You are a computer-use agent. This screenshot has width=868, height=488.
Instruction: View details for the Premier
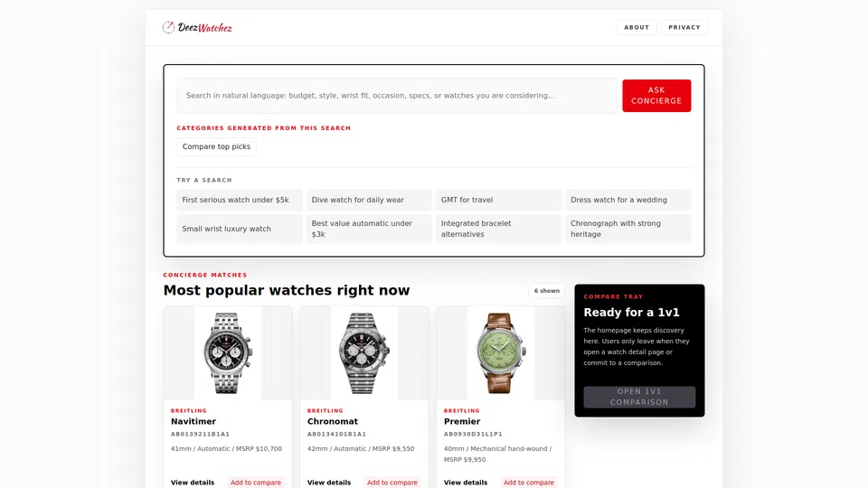click(466, 483)
